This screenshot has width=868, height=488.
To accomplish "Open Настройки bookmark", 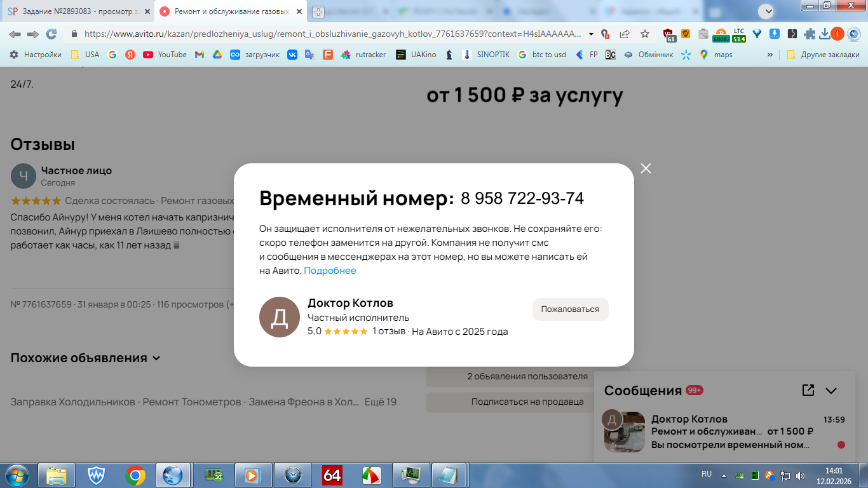I will [x=36, y=55].
